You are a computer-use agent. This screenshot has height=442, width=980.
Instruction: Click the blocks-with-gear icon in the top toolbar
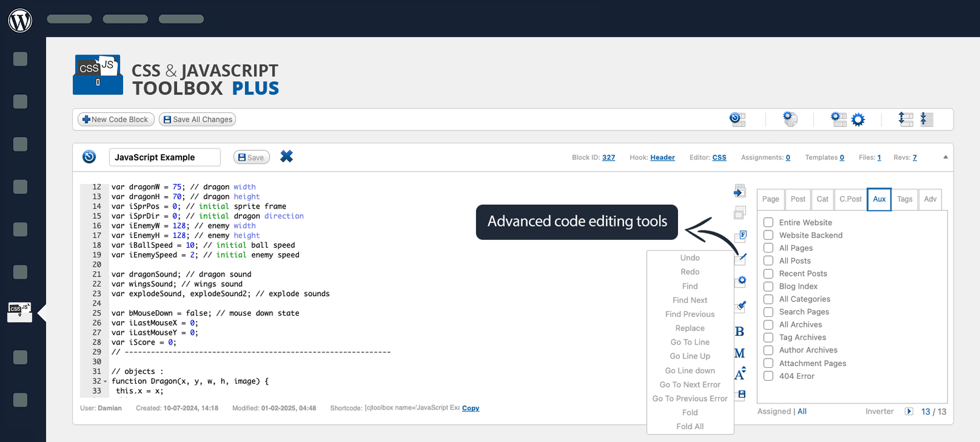click(838, 119)
